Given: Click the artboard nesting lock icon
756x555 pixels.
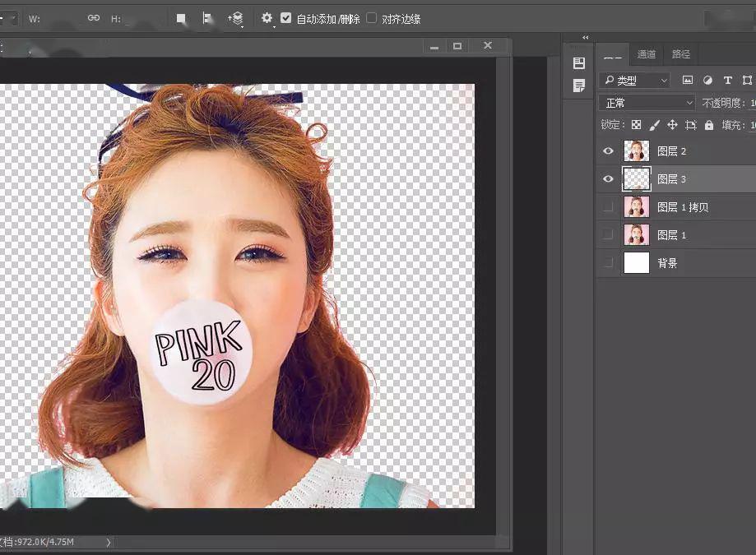Looking at the screenshot, I should click(x=691, y=125).
